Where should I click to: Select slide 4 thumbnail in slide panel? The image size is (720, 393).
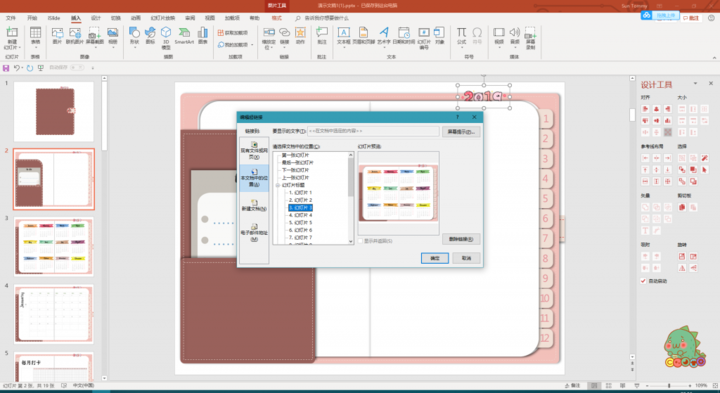point(54,314)
